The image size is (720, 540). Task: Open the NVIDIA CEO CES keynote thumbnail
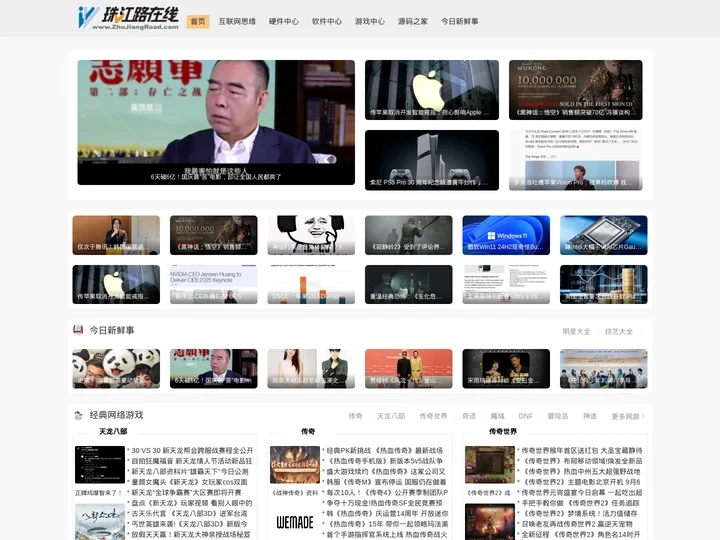point(214,284)
